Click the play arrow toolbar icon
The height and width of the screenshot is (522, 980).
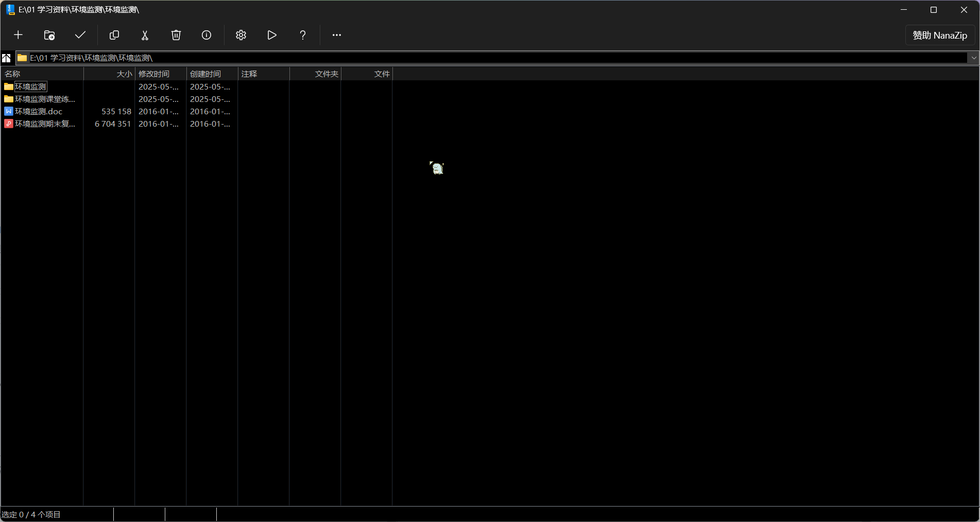272,35
